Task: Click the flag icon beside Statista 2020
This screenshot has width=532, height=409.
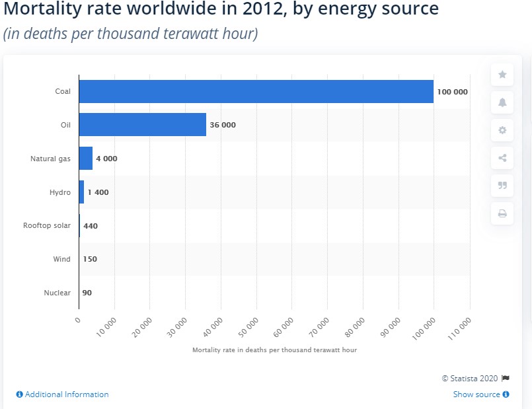Action: click(x=506, y=379)
